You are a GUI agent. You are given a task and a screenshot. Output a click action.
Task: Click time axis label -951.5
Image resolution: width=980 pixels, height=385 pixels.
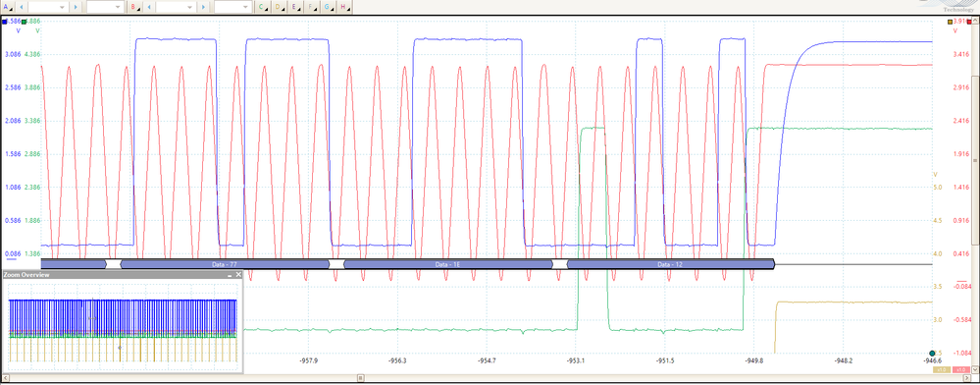point(665,361)
